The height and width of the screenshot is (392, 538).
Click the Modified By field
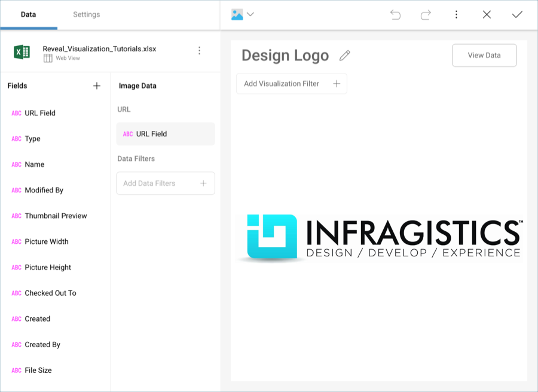[x=44, y=190]
